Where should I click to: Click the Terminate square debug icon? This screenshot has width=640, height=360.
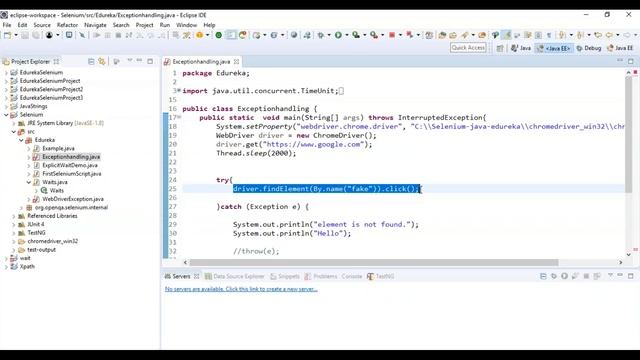tap(118, 35)
